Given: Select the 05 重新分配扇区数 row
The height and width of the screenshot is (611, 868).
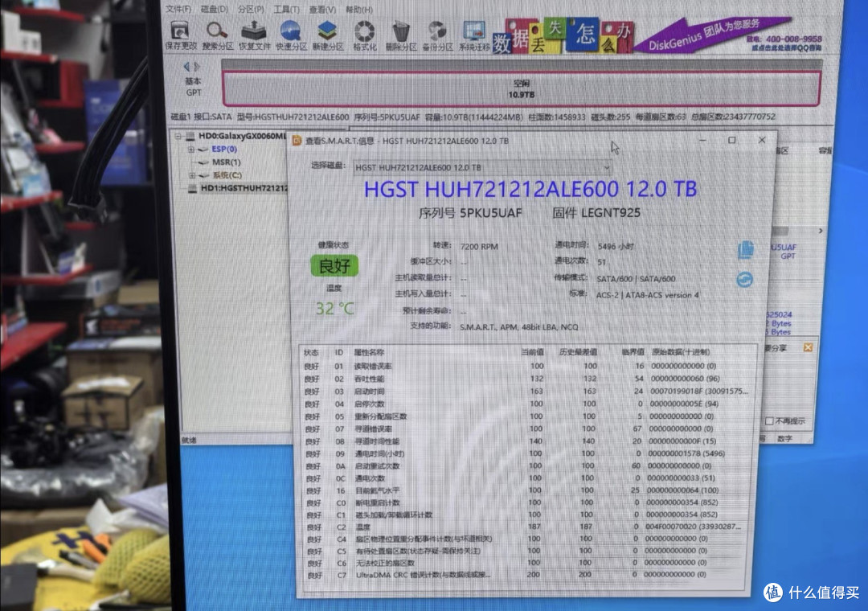Looking at the screenshot, I should coord(526,416).
